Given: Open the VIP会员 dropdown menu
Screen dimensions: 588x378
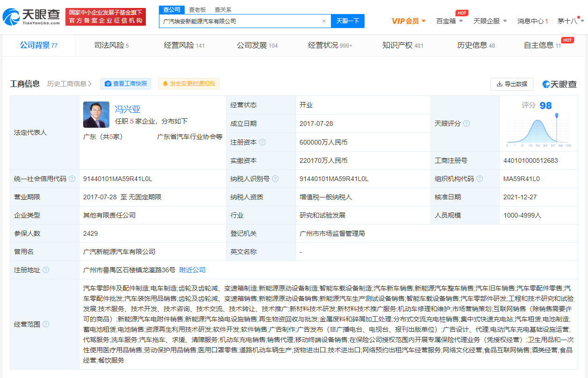Looking at the screenshot, I should 409,21.
